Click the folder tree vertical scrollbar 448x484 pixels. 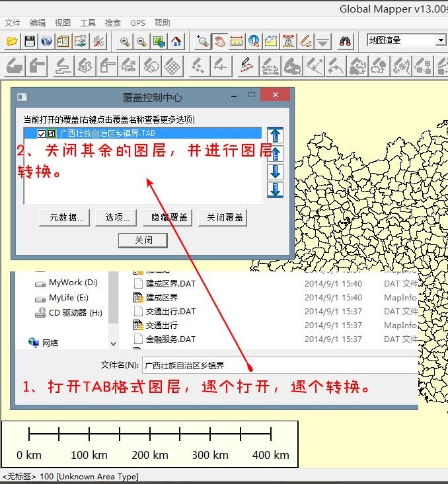pos(114,297)
